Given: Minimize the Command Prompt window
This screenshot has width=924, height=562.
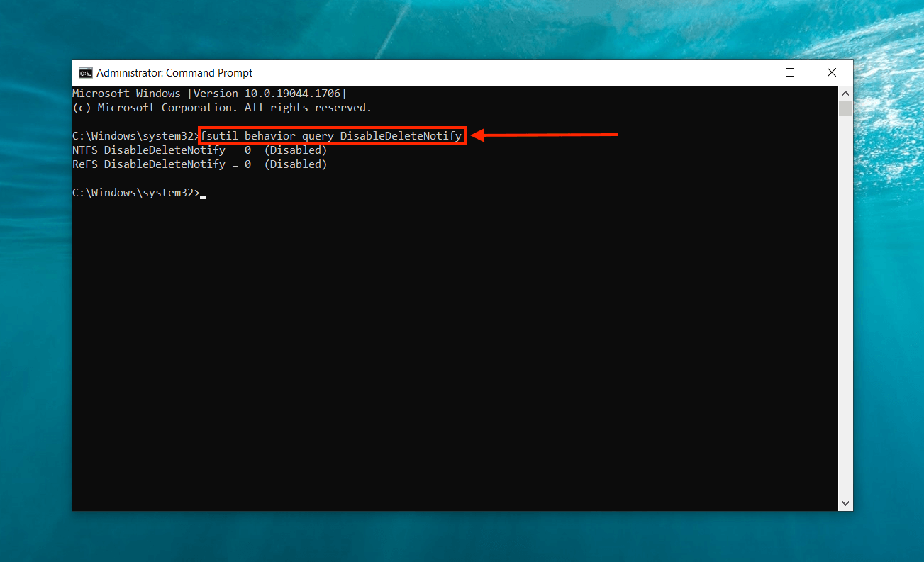Looking at the screenshot, I should tap(748, 73).
